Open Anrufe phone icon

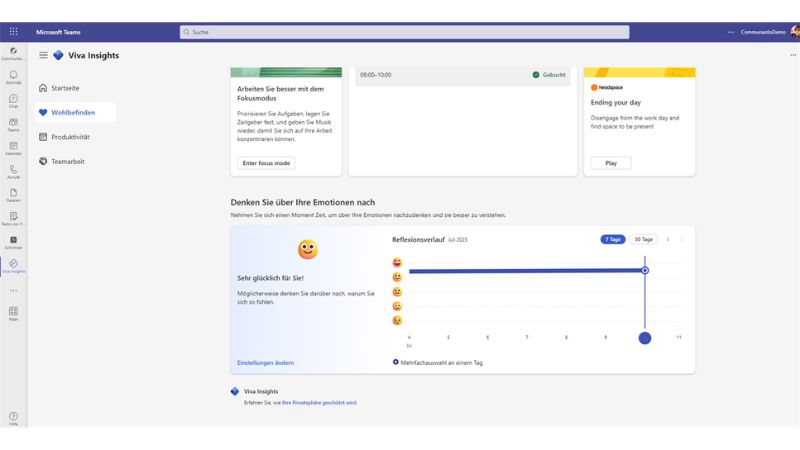pyautogui.click(x=13, y=171)
